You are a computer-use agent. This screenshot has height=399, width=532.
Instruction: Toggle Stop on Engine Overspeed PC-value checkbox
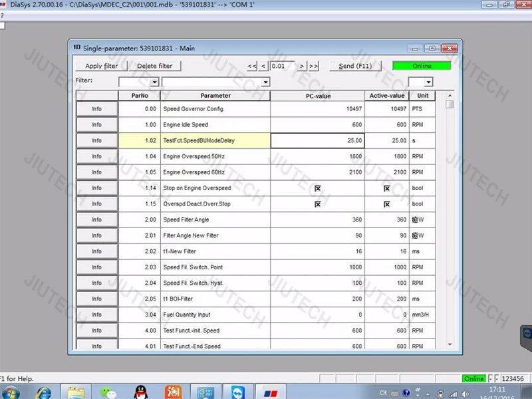click(x=318, y=188)
